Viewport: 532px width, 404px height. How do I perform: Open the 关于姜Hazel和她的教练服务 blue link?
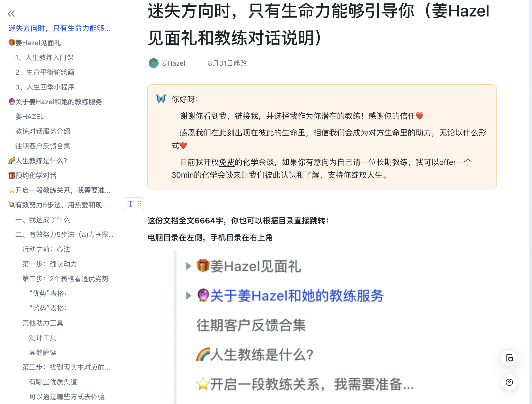297,295
